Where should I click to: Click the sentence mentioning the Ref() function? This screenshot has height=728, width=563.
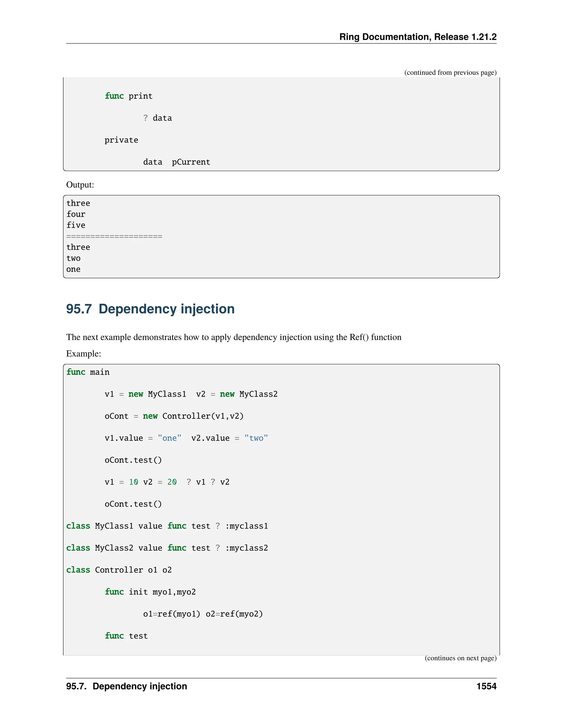233,337
